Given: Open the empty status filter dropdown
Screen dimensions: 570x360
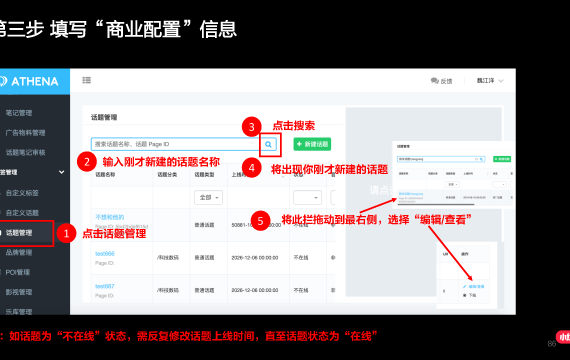Looking at the screenshot, I should pos(308,197).
